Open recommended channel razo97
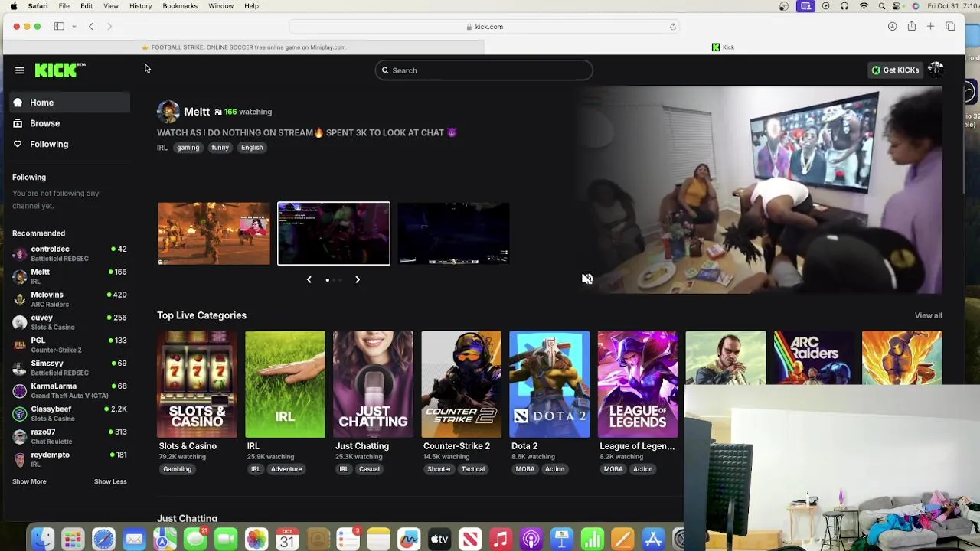The width and height of the screenshot is (980, 551). (70, 436)
